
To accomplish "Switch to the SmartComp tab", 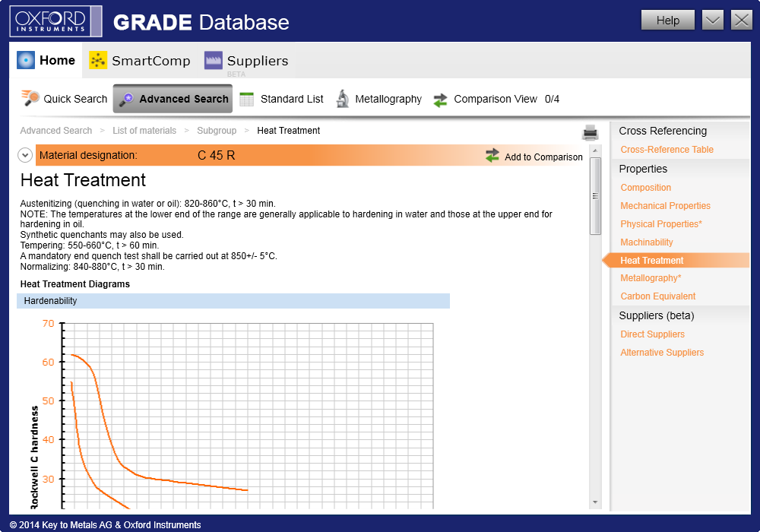I will click(140, 61).
